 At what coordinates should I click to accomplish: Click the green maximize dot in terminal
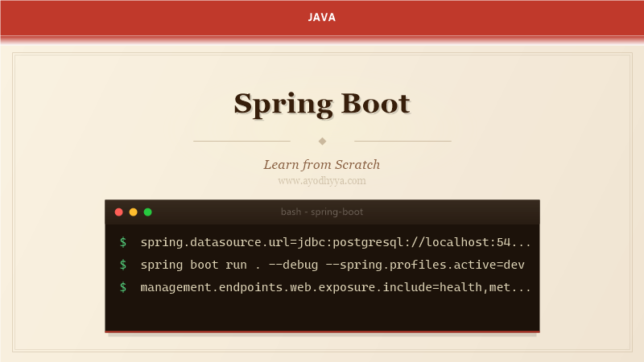(148, 212)
